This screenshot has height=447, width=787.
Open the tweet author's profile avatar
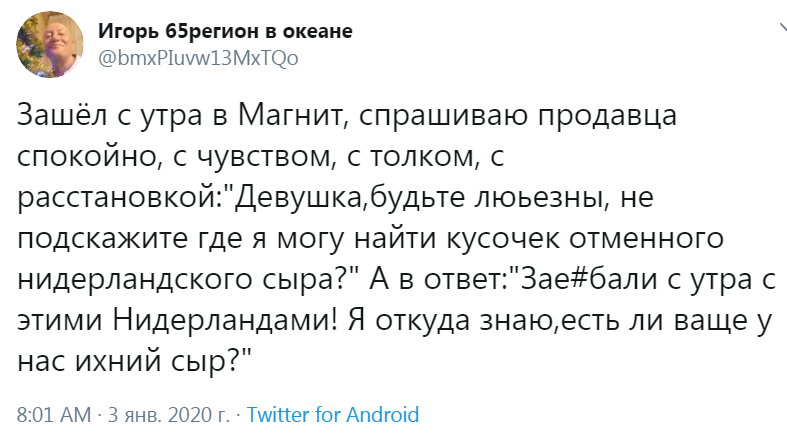pyautogui.click(x=50, y=44)
